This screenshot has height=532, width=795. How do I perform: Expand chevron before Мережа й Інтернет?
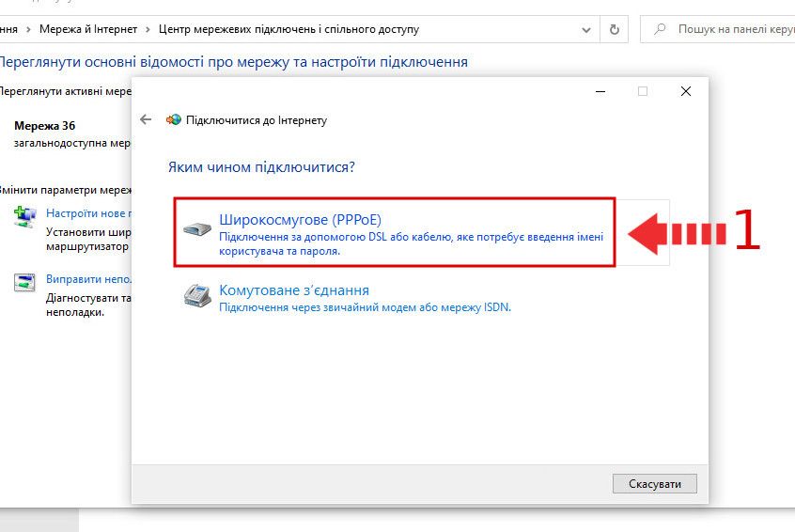[x=28, y=29]
